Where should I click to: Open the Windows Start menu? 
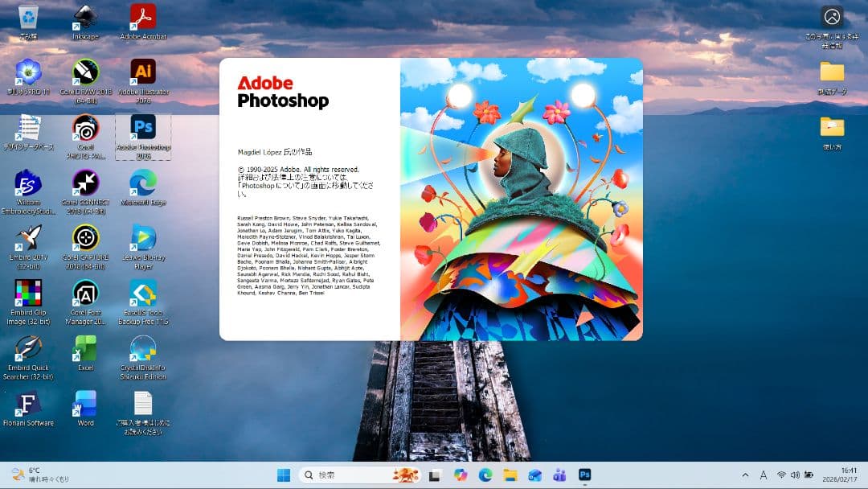click(x=284, y=475)
